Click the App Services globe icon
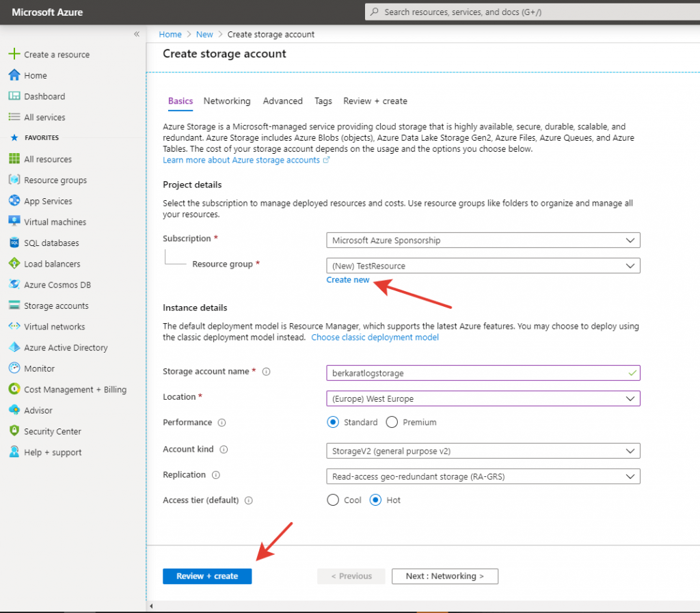Image resolution: width=700 pixels, height=613 pixels. pos(14,201)
